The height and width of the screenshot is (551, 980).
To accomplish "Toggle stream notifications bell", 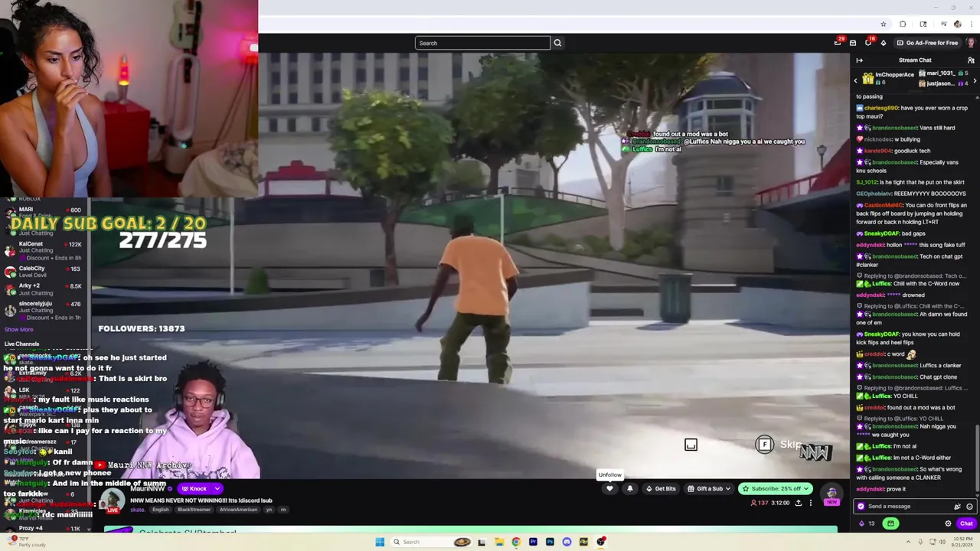I will click(x=630, y=488).
